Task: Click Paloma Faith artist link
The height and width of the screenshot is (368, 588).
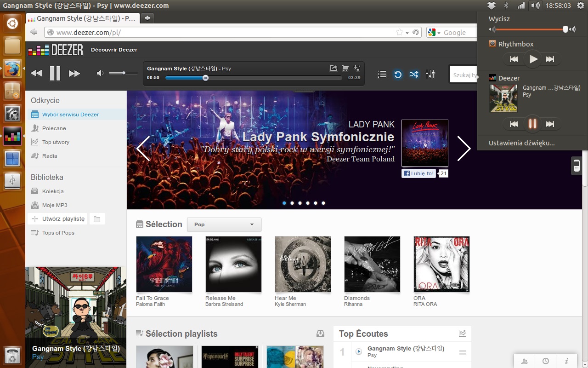Action: click(150, 304)
